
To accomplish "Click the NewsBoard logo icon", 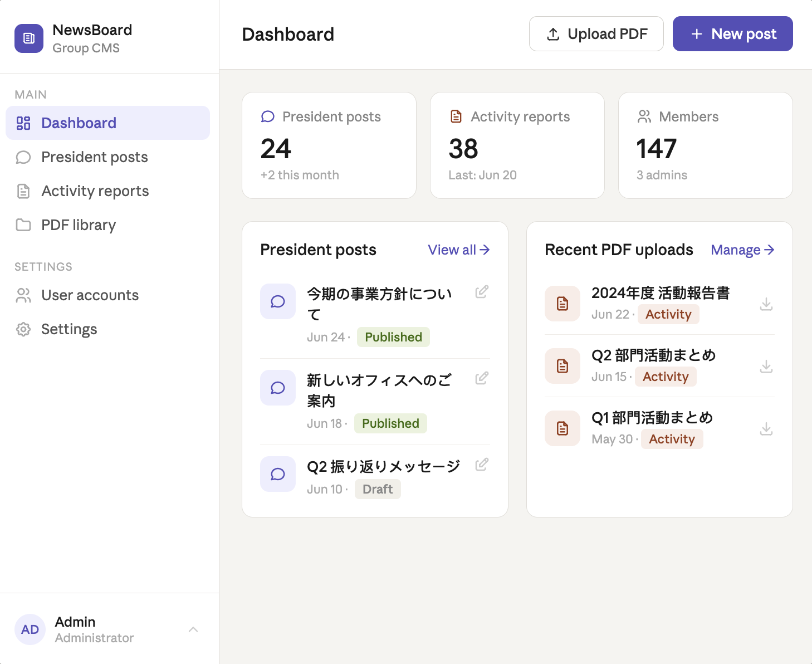I will (29, 38).
